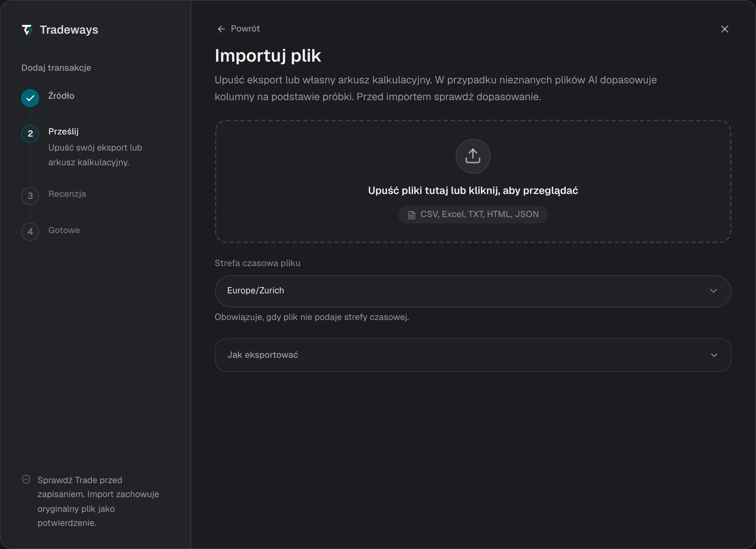Click the 'Importuj plik' title
The image size is (756, 549).
click(268, 56)
